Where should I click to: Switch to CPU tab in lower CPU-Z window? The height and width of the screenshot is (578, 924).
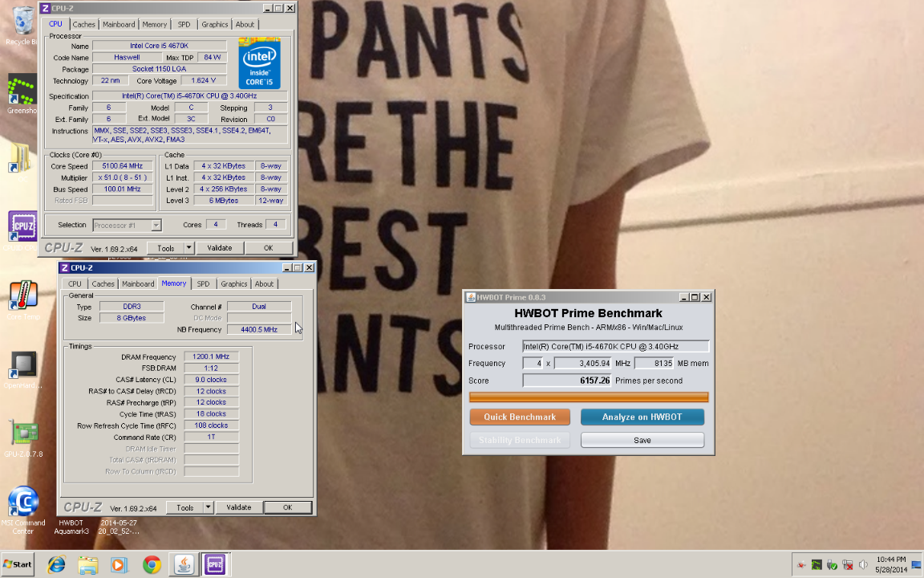click(x=75, y=283)
